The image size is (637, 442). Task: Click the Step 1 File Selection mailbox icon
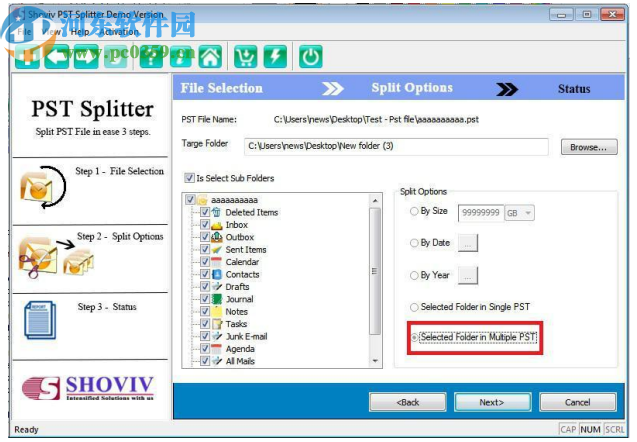point(42,187)
